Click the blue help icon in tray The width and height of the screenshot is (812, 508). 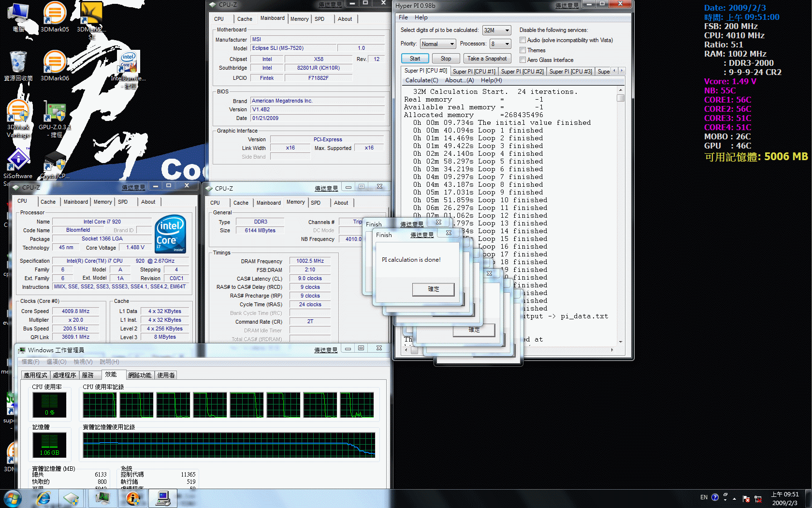pos(715,497)
